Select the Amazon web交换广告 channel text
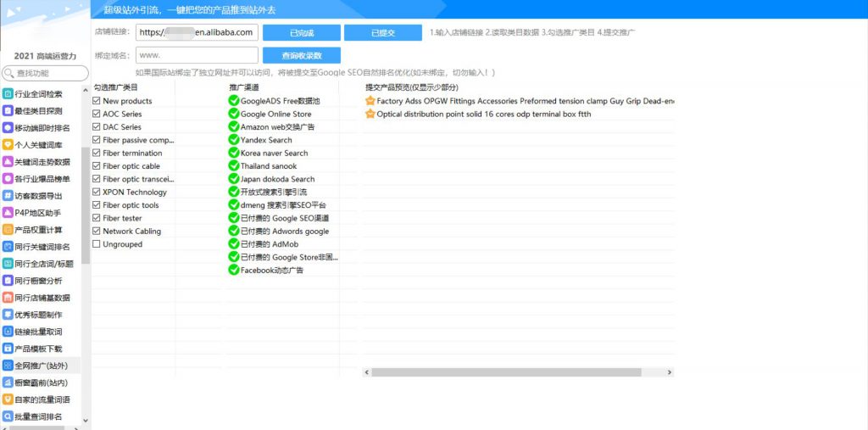 [277, 127]
